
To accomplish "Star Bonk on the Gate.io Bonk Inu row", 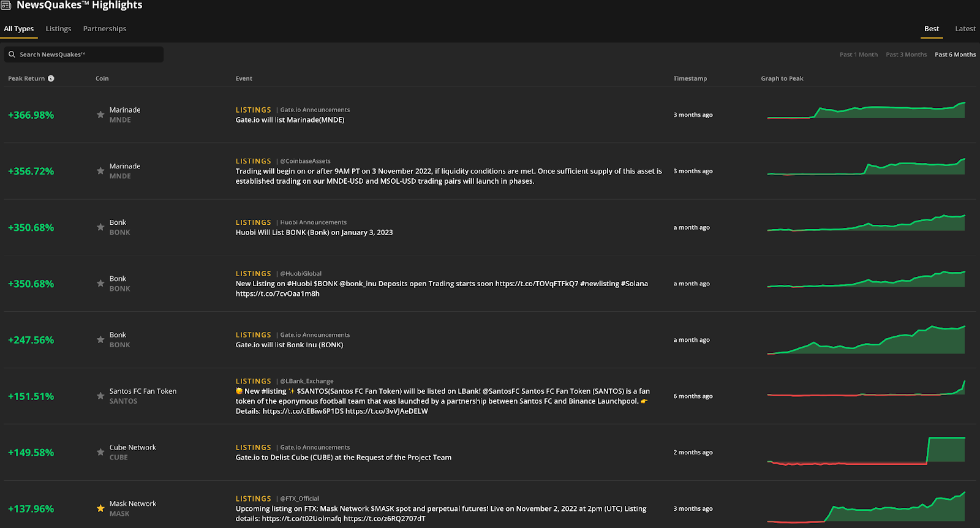I will (x=100, y=339).
